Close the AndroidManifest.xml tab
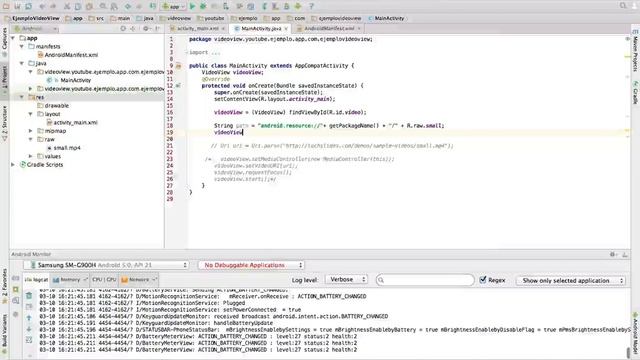This screenshot has height=360, width=640. tap(359, 29)
